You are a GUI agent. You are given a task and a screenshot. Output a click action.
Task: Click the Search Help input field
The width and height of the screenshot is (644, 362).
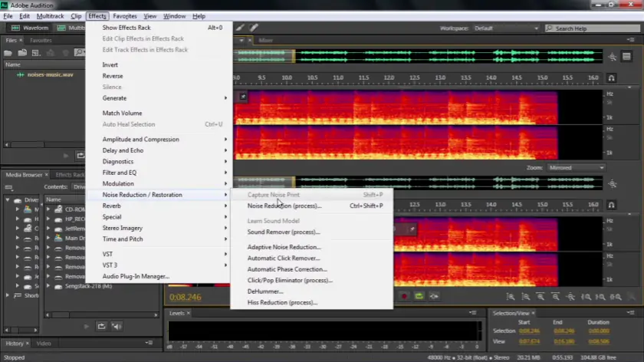tap(594, 28)
